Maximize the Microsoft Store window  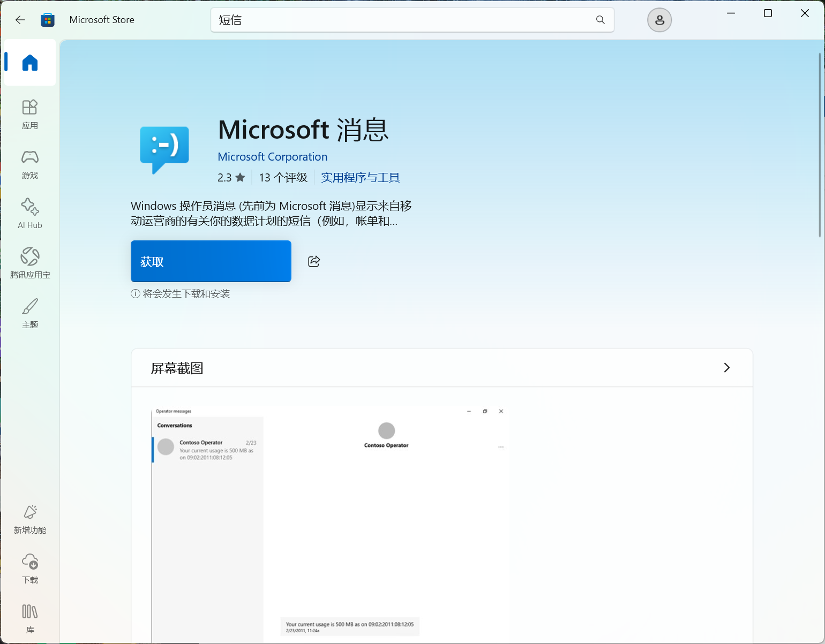pos(768,13)
